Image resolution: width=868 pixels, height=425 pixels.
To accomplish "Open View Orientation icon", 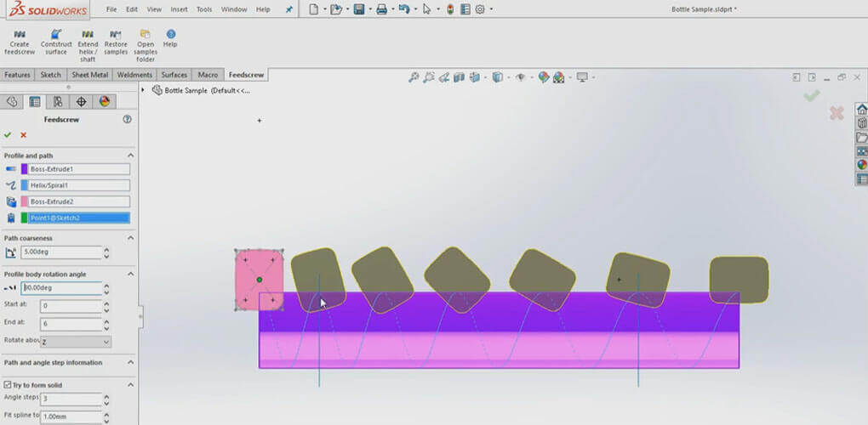I will tap(473, 77).
